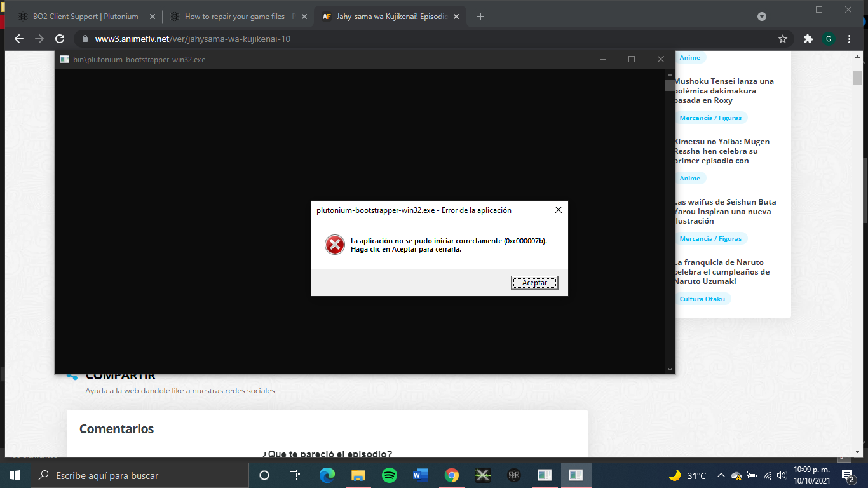This screenshot has width=868, height=488.
Task: Open a new Chrome tab
Action: (x=480, y=17)
